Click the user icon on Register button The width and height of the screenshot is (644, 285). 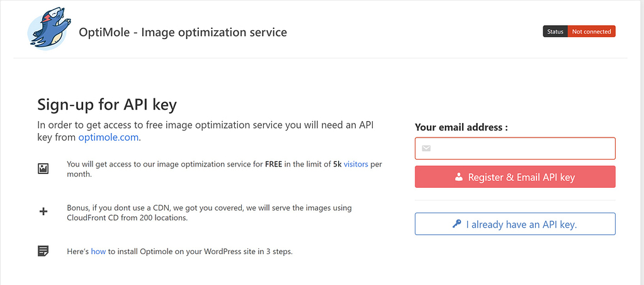pos(458,178)
